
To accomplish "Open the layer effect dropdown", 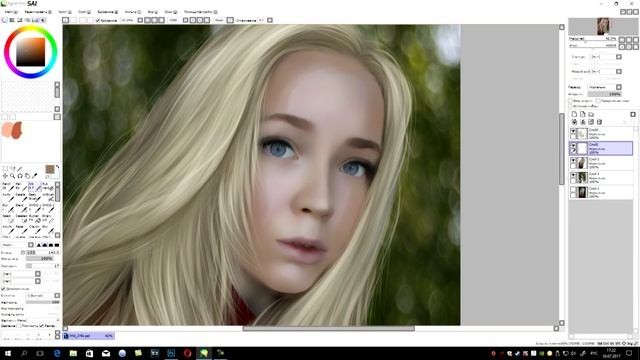I will 607,71.
